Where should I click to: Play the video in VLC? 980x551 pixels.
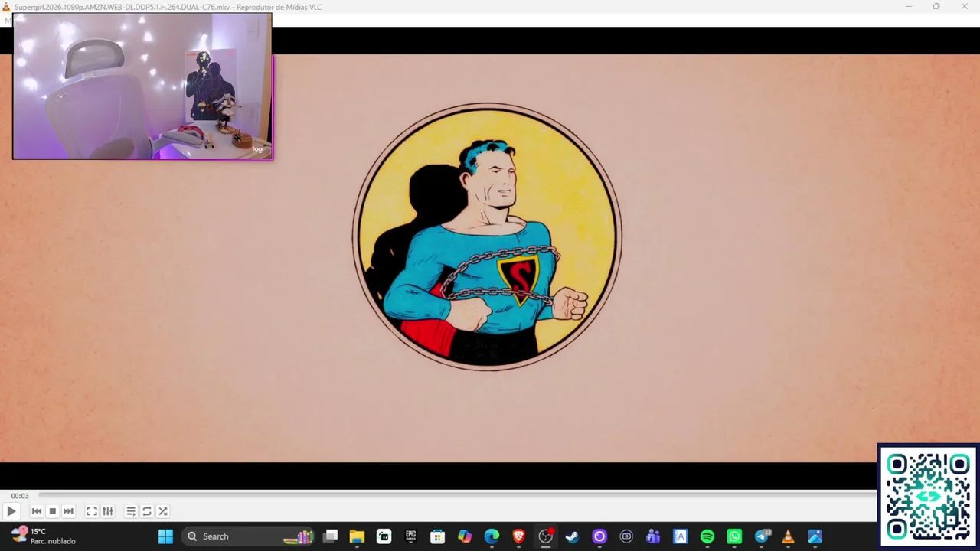pyautogui.click(x=11, y=511)
